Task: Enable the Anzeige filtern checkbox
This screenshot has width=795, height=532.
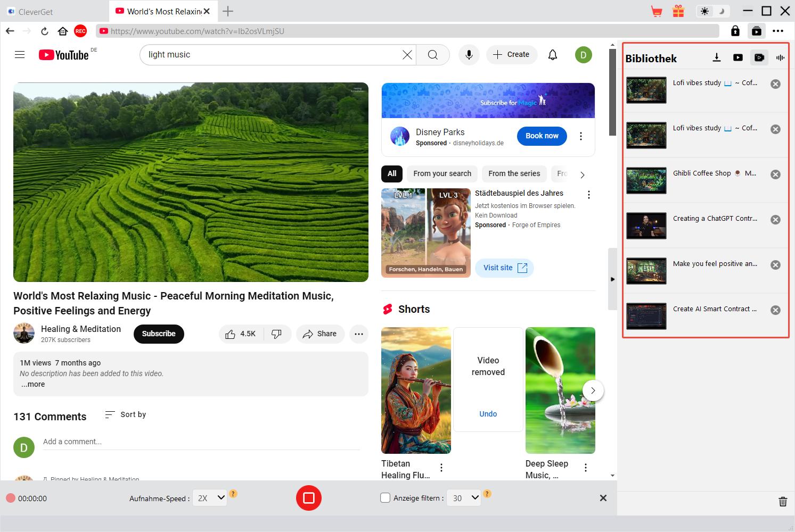Action: coord(385,498)
